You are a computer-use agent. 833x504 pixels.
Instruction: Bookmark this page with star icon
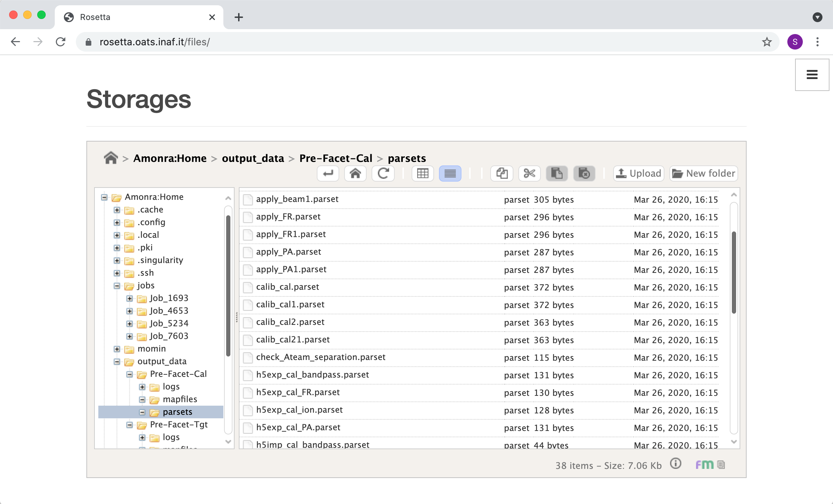point(767,42)
